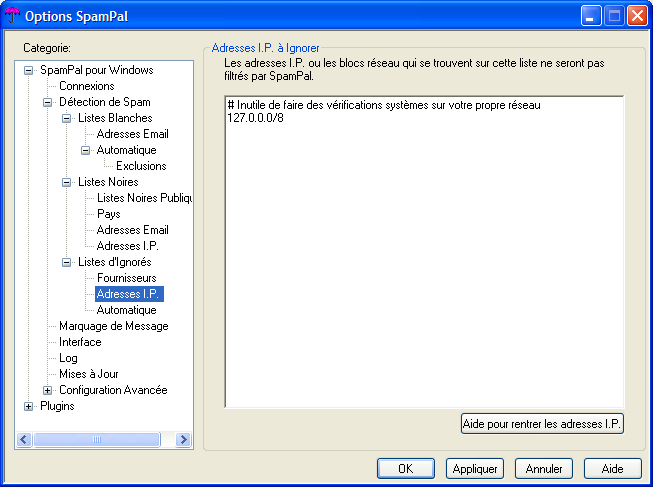This screenshot has height=487, width=653.
Task: Collapse the Automatique node under Listes Blanches
Action: click(x=85, y=150)
